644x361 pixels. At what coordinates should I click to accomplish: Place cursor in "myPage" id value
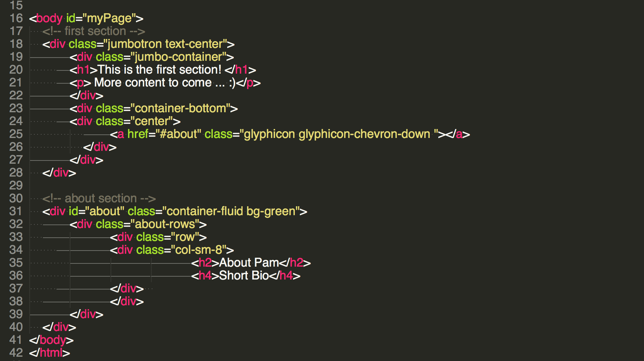pos(109,18)
